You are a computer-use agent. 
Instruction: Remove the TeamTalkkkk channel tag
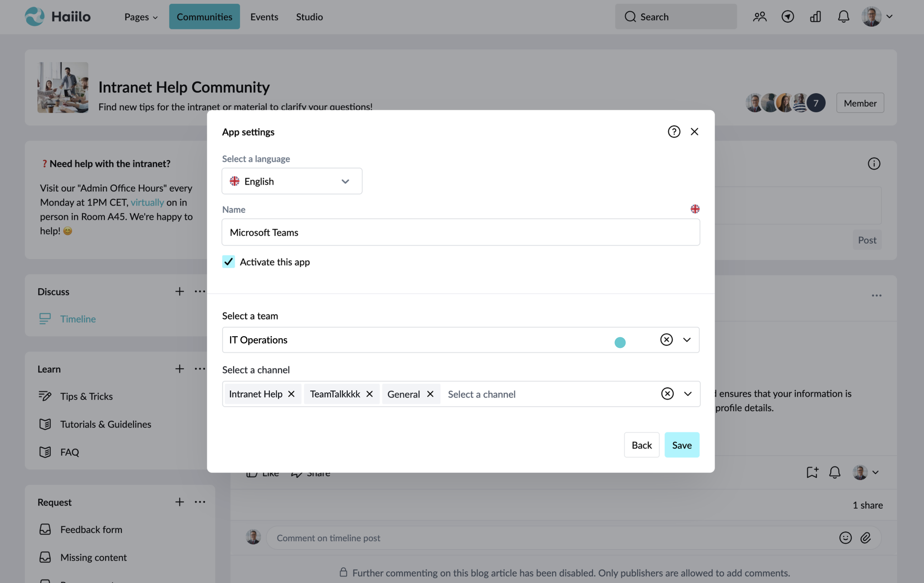[x=370, y=394]
